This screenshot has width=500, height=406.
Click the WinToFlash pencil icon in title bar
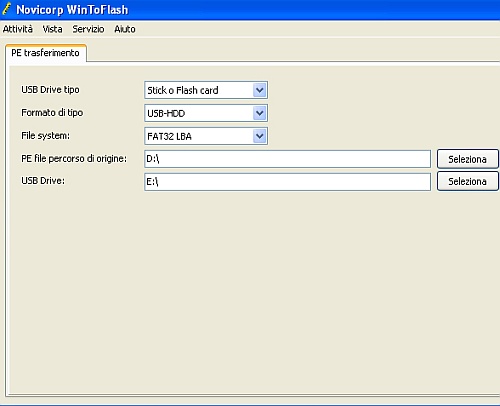click(x=7, y=9)
